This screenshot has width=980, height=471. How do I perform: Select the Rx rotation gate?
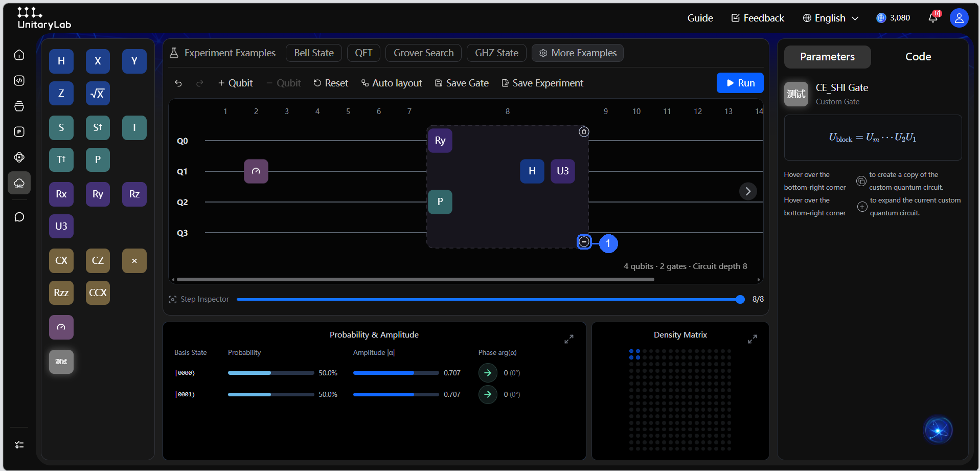61,194
